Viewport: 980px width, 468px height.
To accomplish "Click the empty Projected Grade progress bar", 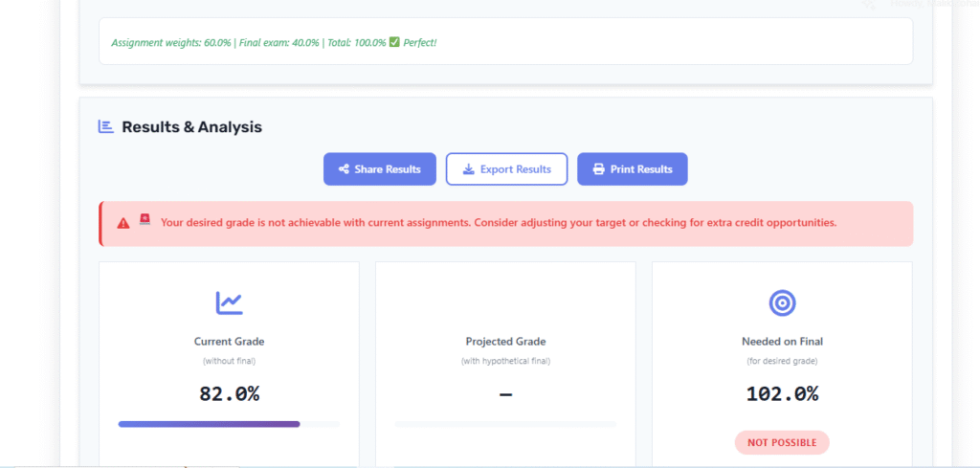I will pyautogui.click(x=505, y=423).
